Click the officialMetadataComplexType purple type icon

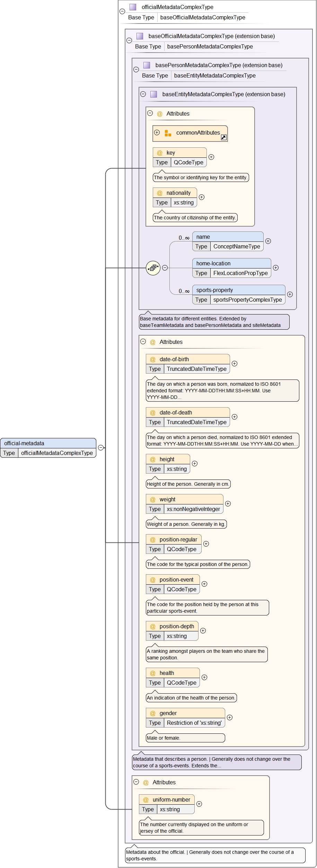pos(133,7)
